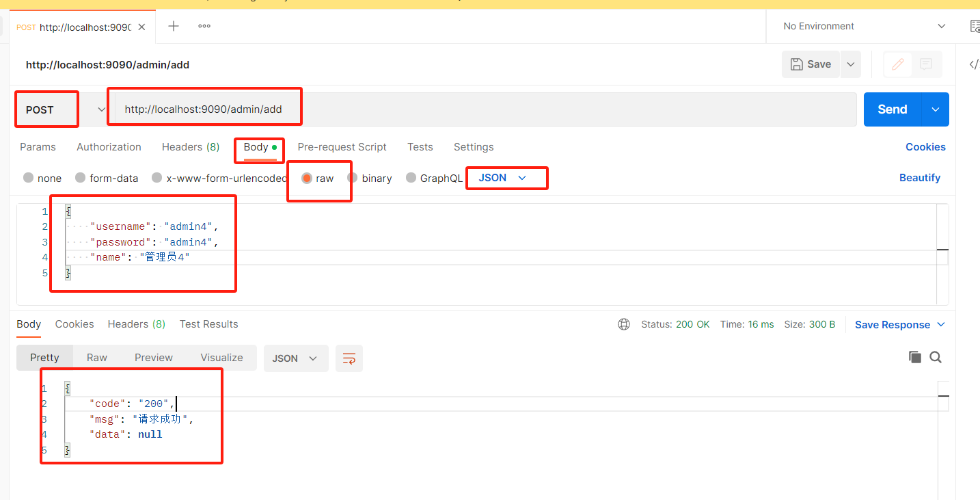Click the Beautify link

920,178
